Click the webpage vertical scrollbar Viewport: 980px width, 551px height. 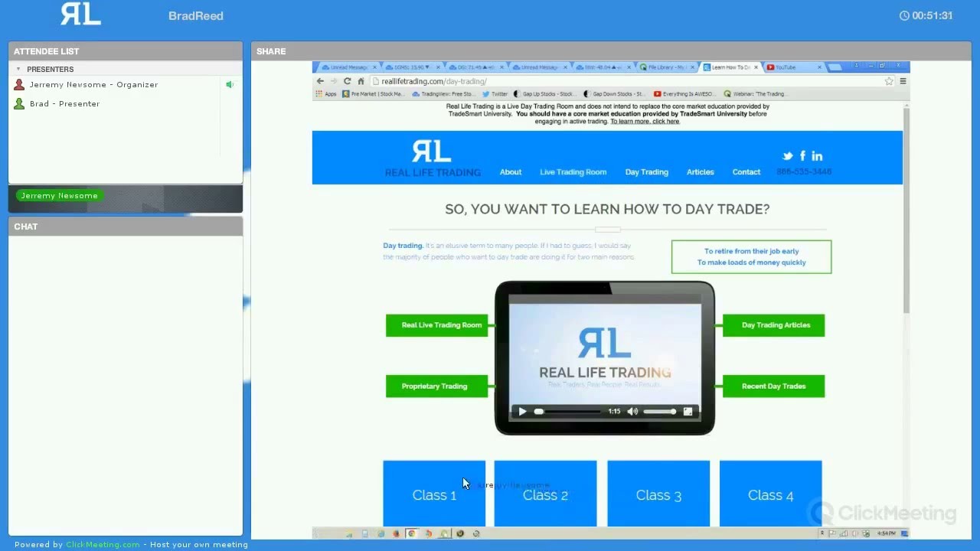click(x=906, y=210)
